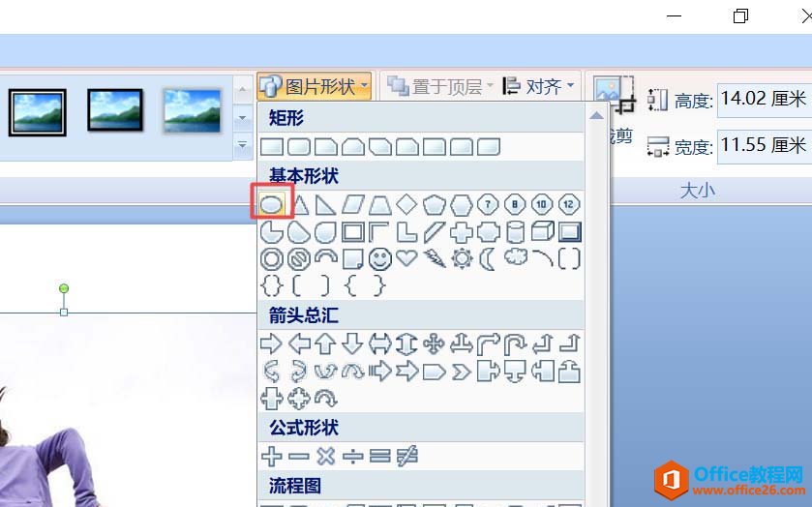Pick the donut ring shape
The height and width of the screenshot is (507, 812).
tap(271, 259)
